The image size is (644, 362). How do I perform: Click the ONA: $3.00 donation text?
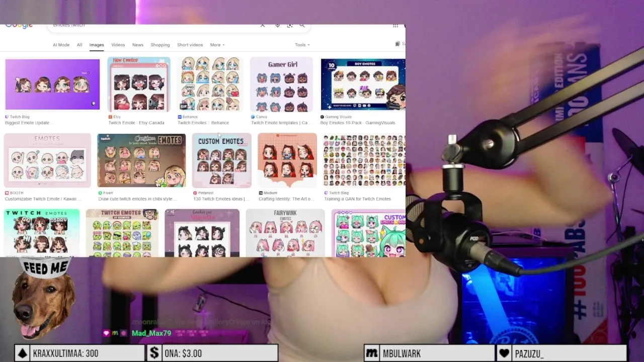(x=183, y=353)
